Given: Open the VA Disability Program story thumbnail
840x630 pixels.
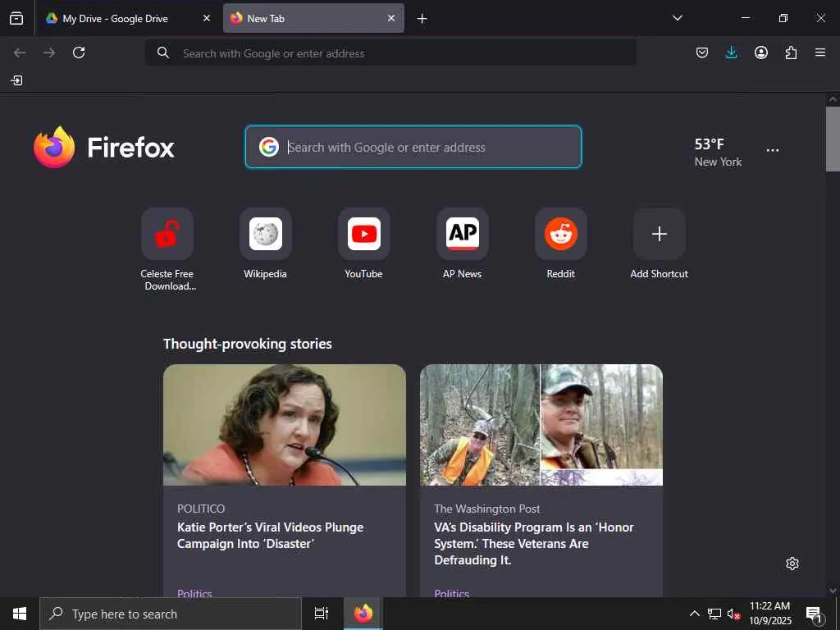Looking at the screenshot, I should [x=541, y=425].
